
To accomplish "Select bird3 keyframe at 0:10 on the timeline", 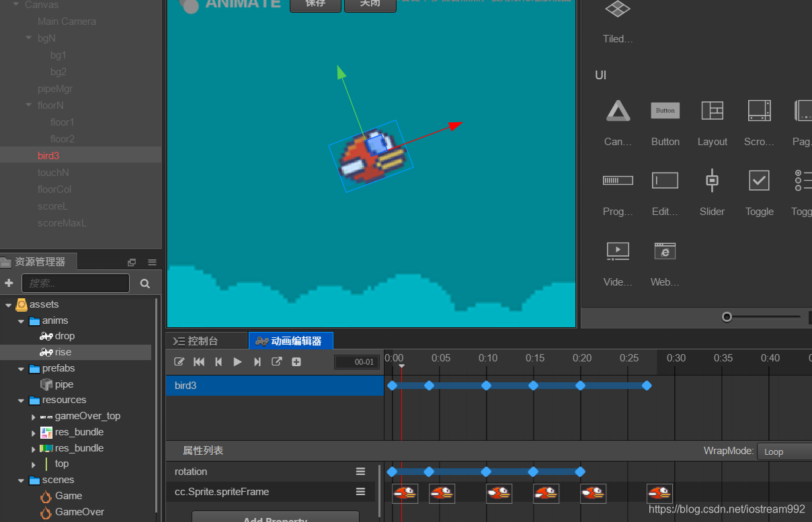I will (x=486, y=386).
